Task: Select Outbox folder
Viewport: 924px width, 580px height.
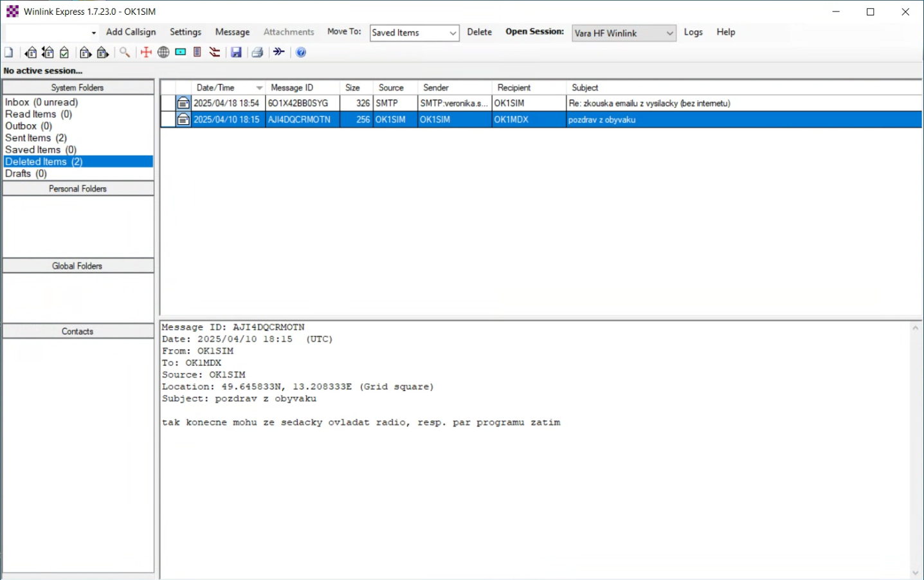Action: pos(28,126)
